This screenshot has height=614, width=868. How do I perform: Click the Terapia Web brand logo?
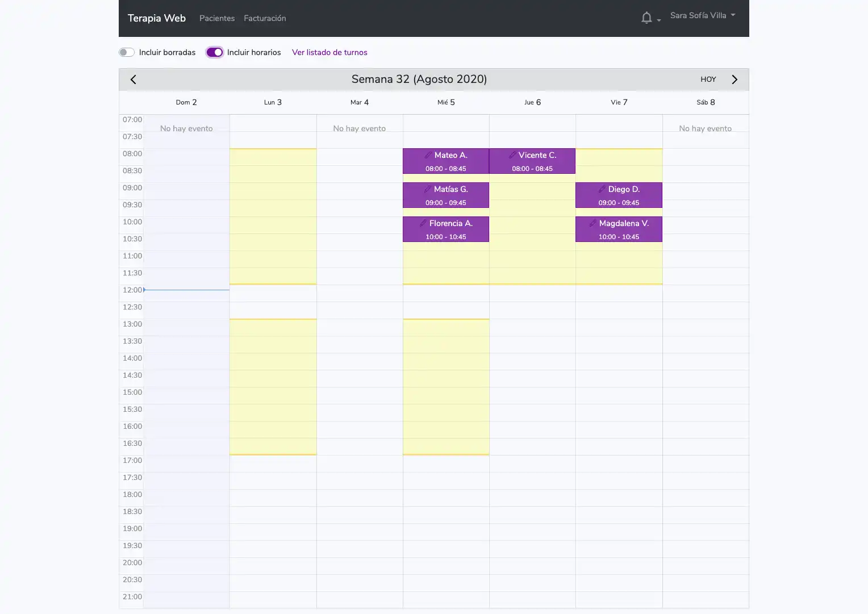click(157, 18)
